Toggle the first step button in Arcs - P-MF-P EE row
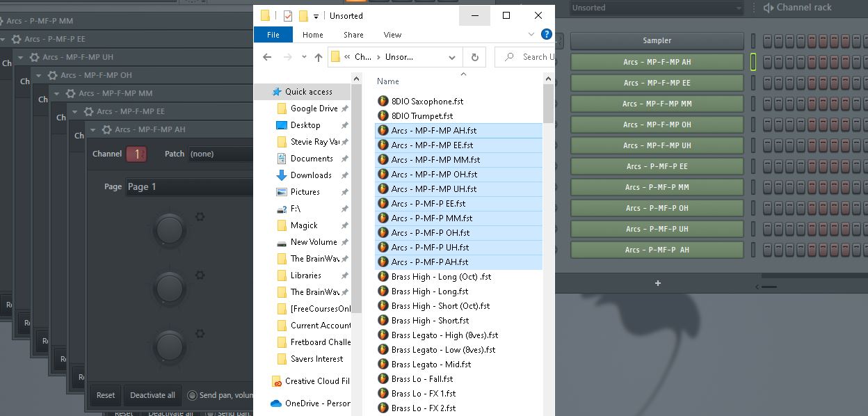 pos(767,166)
